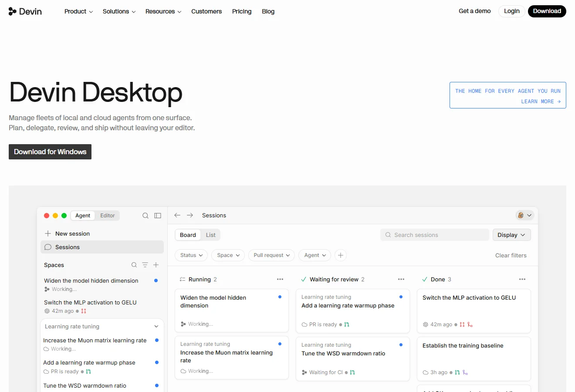Open the Running column more options
The width and height of the screenshot is (575, 392).
click(280, 279)
